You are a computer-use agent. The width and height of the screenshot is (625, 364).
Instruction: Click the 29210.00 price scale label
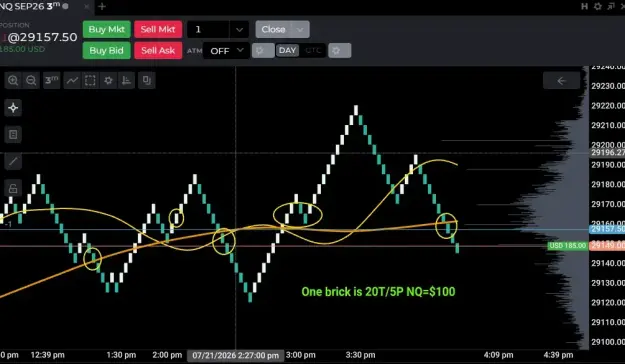(608, 125)
